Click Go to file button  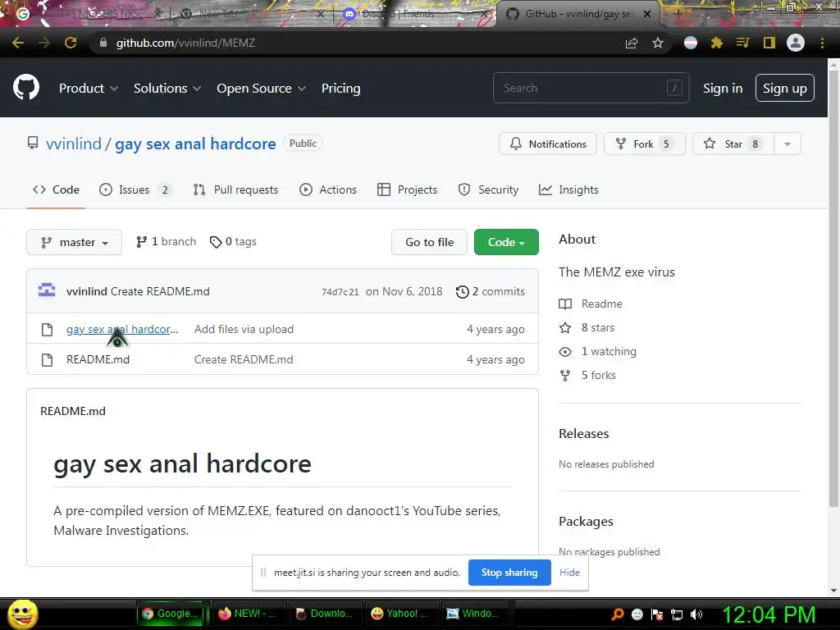pyautogui.click(x=429, y=242)
